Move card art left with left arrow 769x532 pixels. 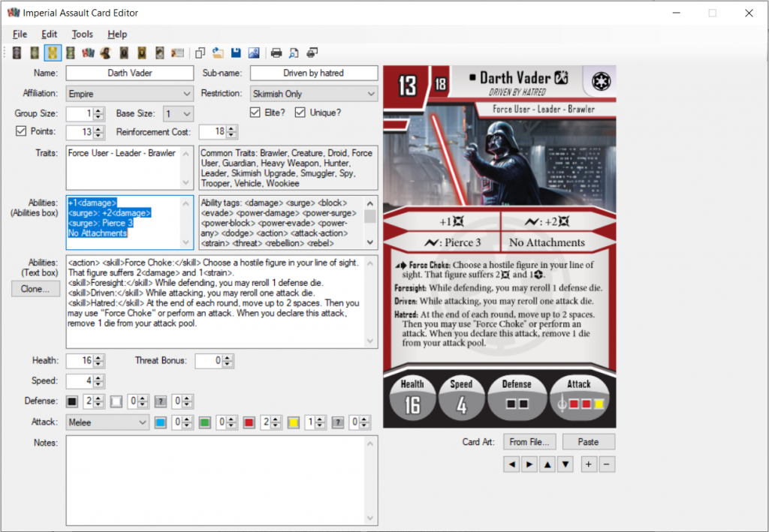tap(512, 464)
